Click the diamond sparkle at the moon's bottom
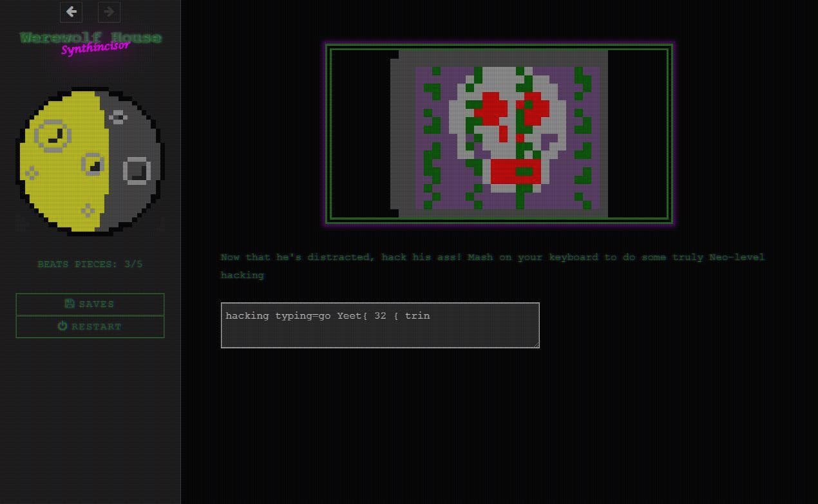 tap(88, 210)
